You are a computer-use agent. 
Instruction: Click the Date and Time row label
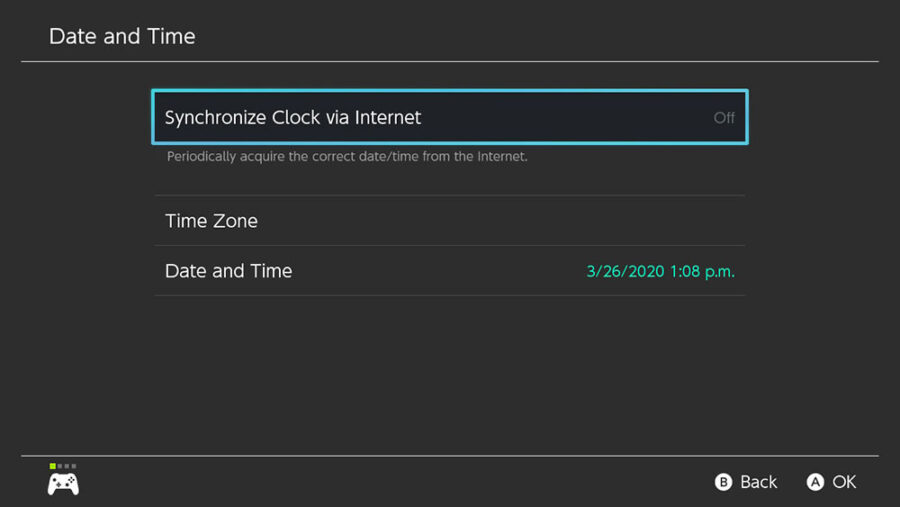[228, 271]
